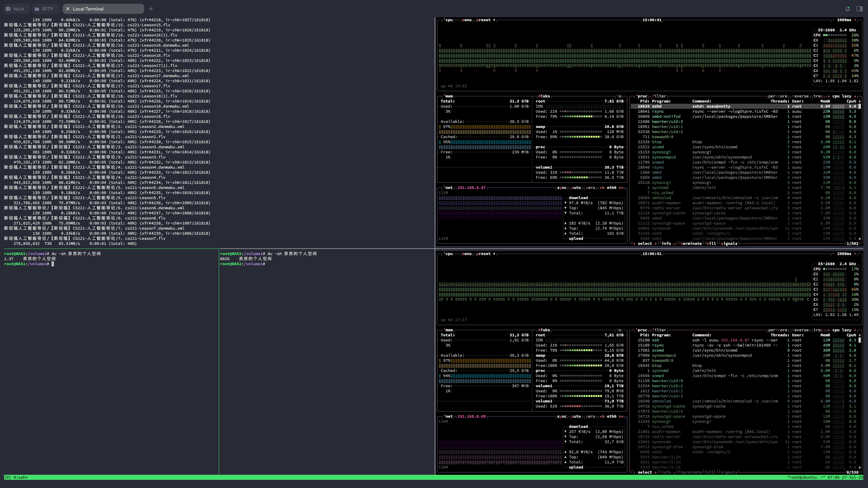The height and width of the screenshot is (488, 868).
Task: Enable tree view in lower btop
Action: click(818, 330)
